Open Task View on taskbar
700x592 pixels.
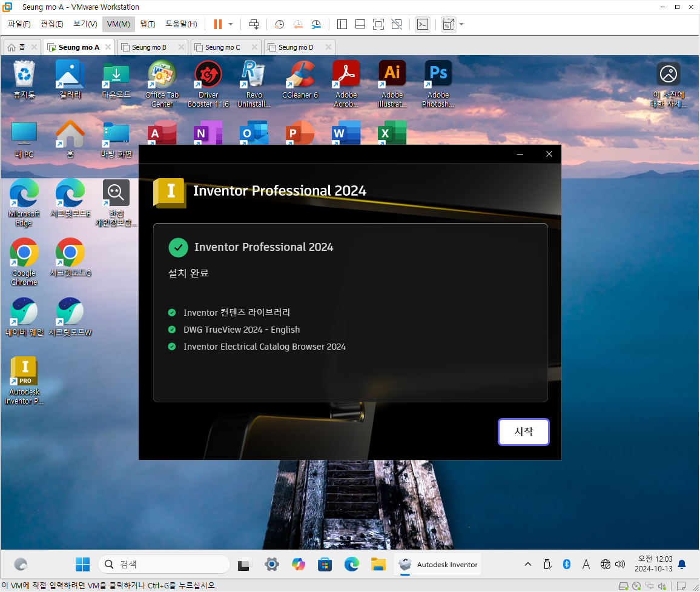click(244, 564)
